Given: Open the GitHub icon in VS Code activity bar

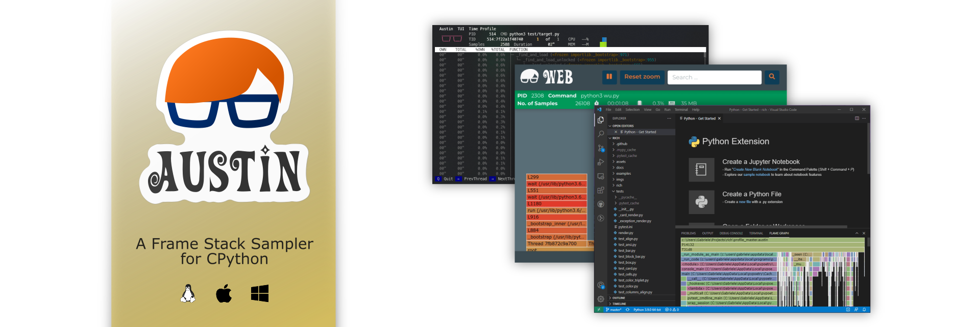Looking at the screenshot, I should 601,204.
